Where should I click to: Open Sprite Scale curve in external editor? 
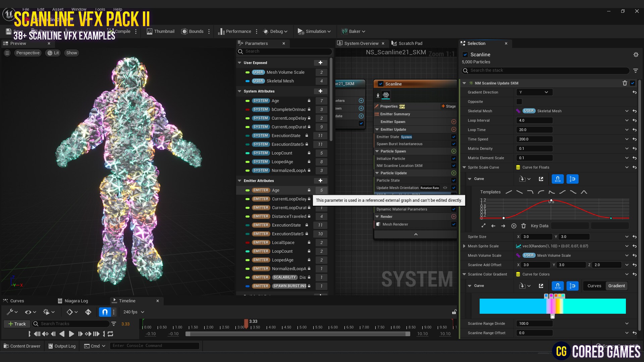click(541, 179)
